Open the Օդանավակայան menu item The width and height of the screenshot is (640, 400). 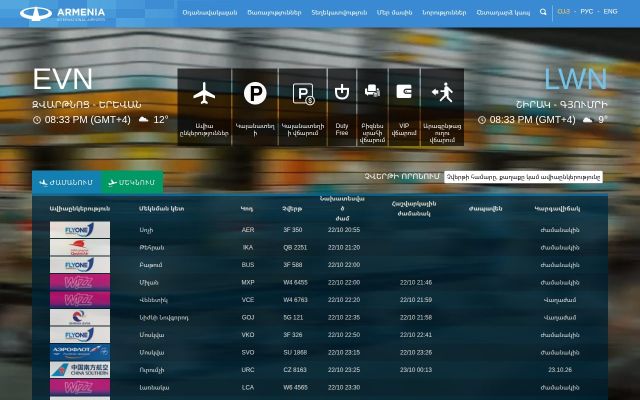[210, 13]
